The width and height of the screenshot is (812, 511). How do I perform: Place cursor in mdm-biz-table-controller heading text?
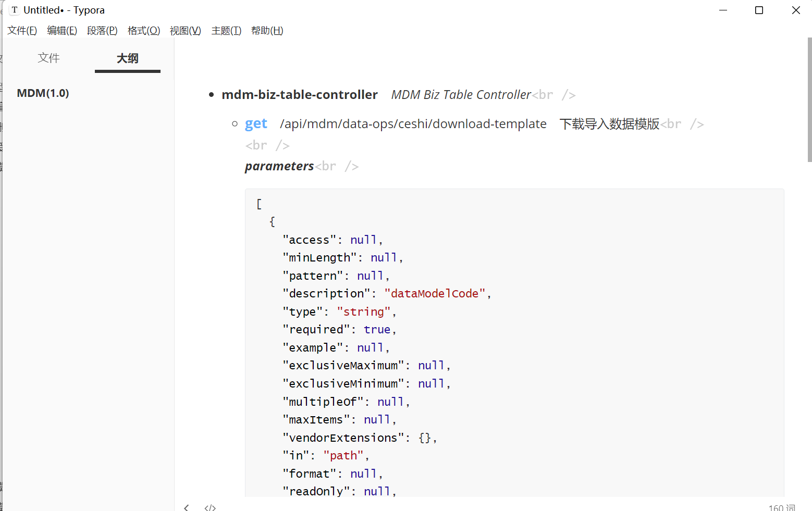pyautogui.click(x=299, y=95)
